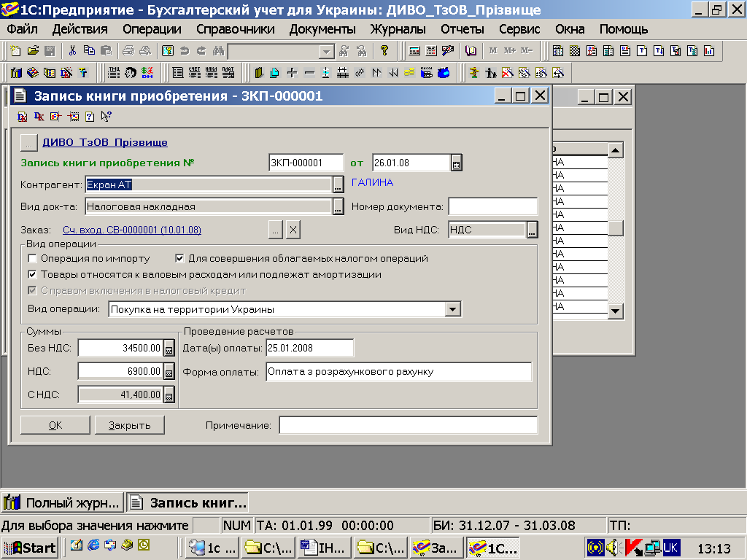Click the help page icon in the form toolbar

[x=90, y=116]
